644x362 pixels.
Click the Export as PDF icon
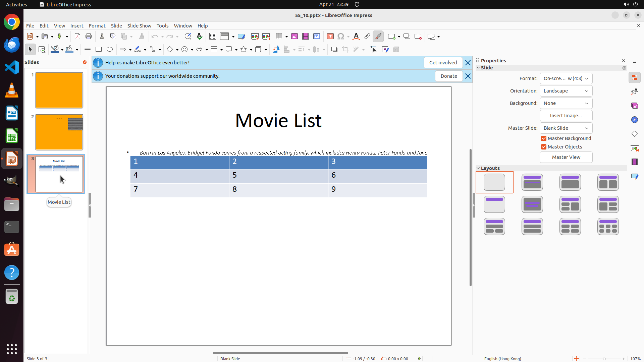[x=77, y=37]
